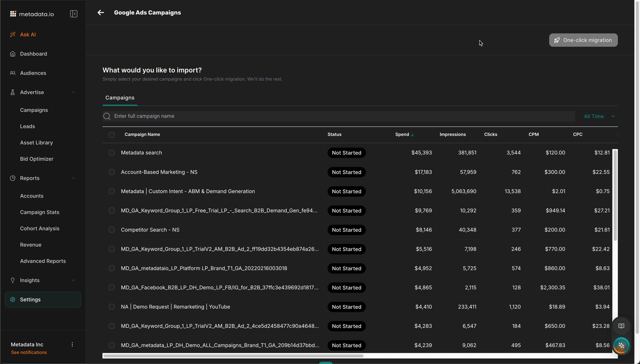Click the Bid Optimizer sidebar item

click(x=36, y=159)
